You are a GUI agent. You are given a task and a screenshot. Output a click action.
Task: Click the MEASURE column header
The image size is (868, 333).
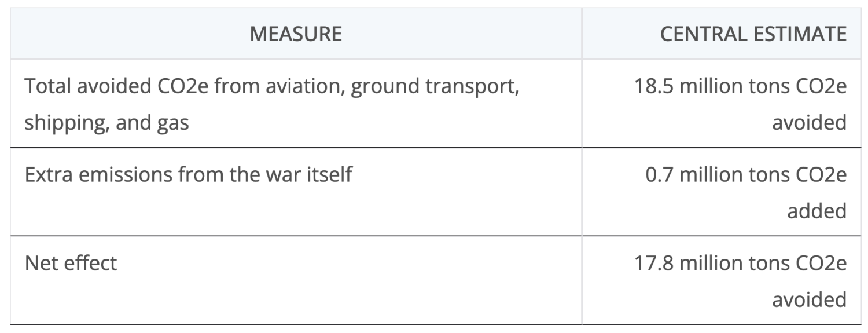[296, 34]
